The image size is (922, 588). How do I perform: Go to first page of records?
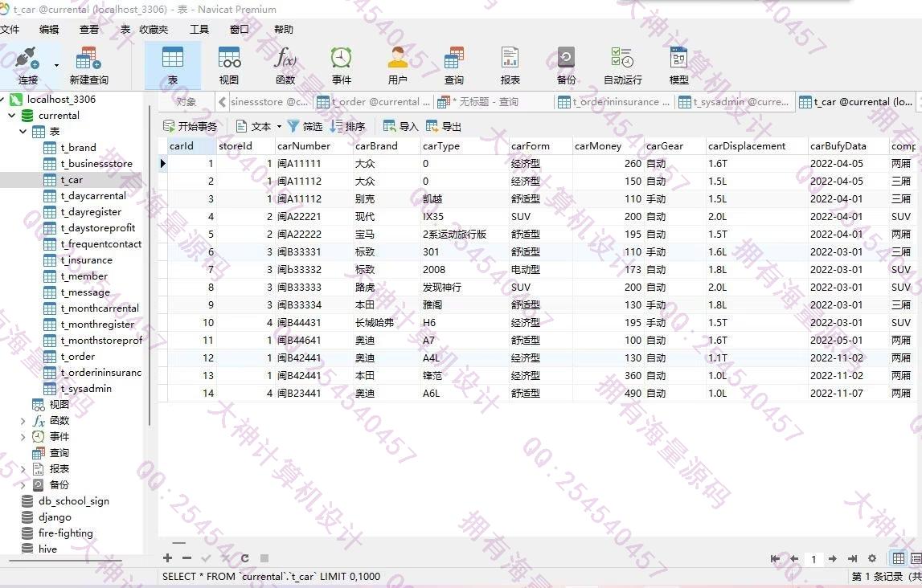point(775,558)
